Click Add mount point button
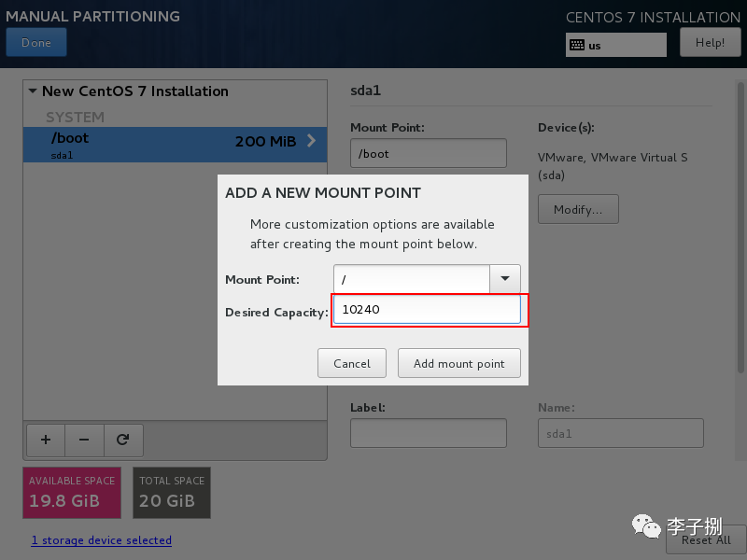This screenshot has height=560, width=747. tap(458, 363)
